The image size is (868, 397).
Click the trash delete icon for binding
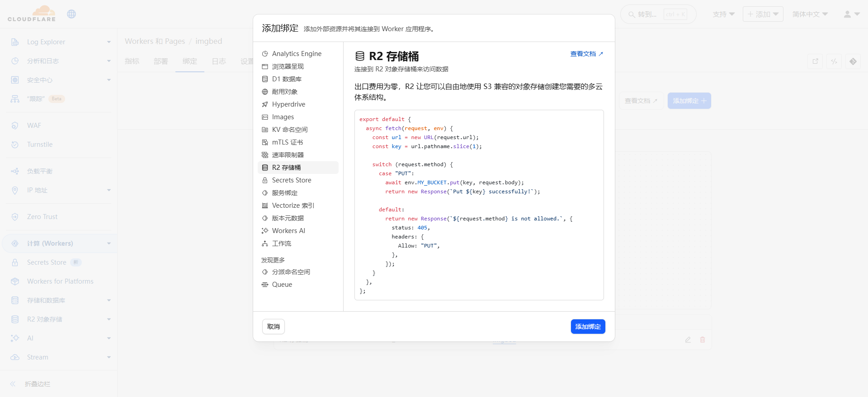pyautogui.click(x=703, y=340)
